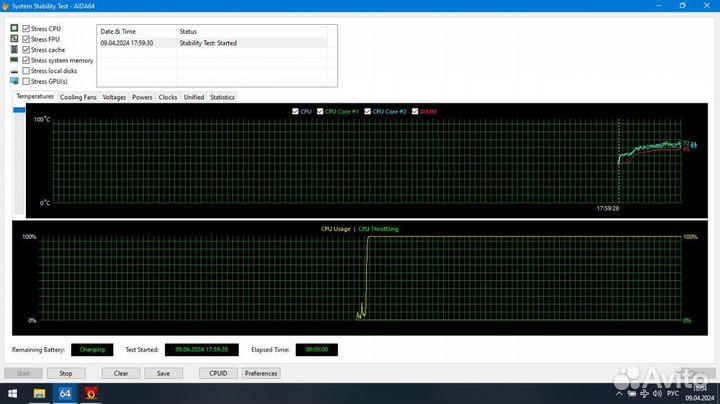Click the FPU icon beside Stress FPU
This screenshot has width=720, height=404.
click(14, 39)
